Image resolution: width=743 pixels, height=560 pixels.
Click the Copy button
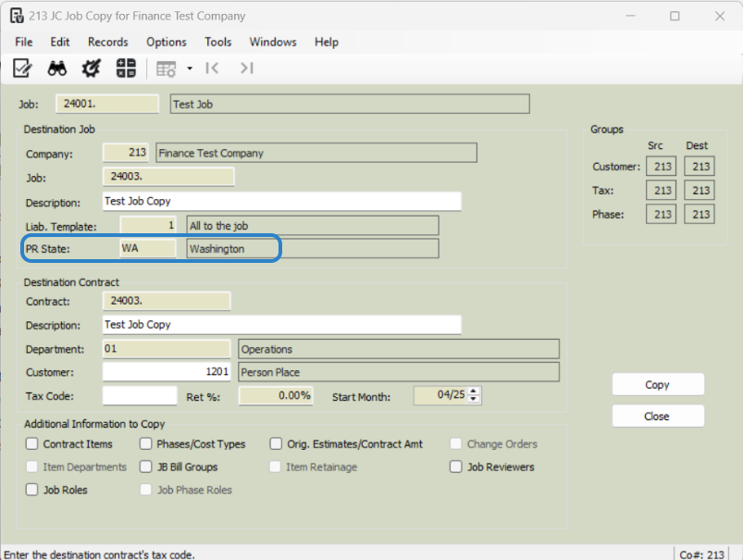coord(658,384)
